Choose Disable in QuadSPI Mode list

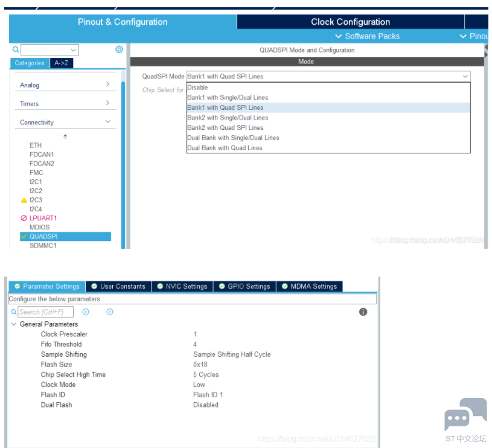197,88
